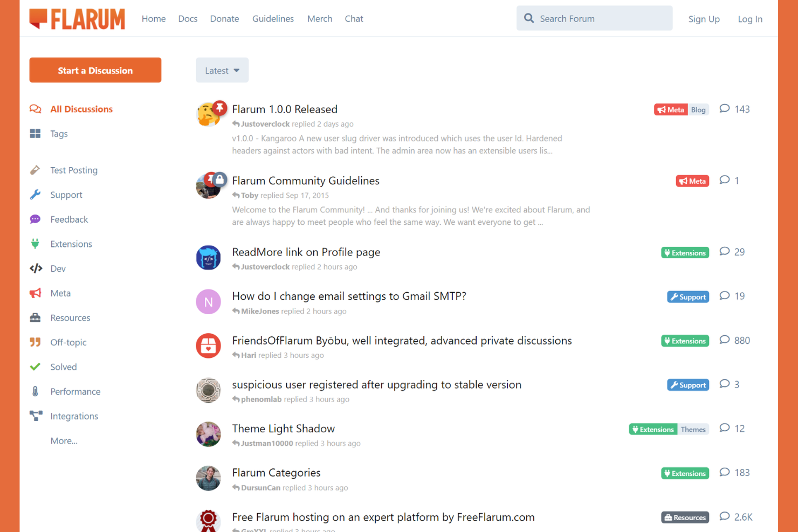Click the Performance thermometer icon
The width and height of the screenshot is (798, 532).
coord(36,391)
